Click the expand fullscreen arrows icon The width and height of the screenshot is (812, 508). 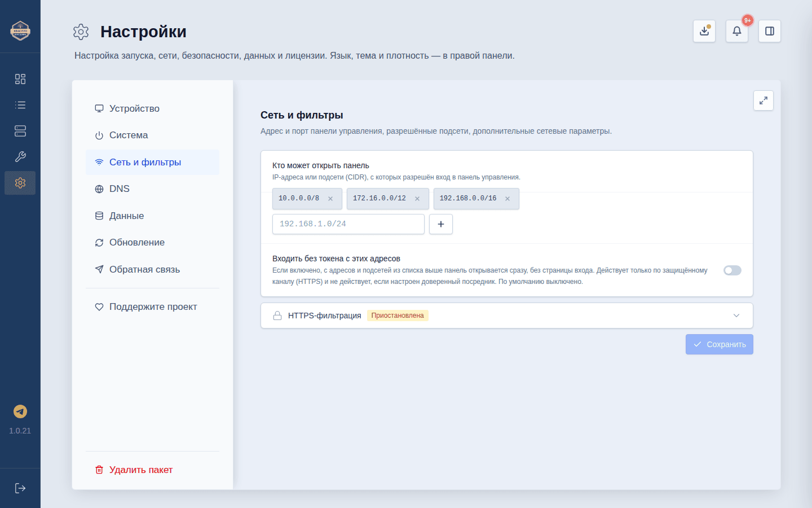point(764,100)
